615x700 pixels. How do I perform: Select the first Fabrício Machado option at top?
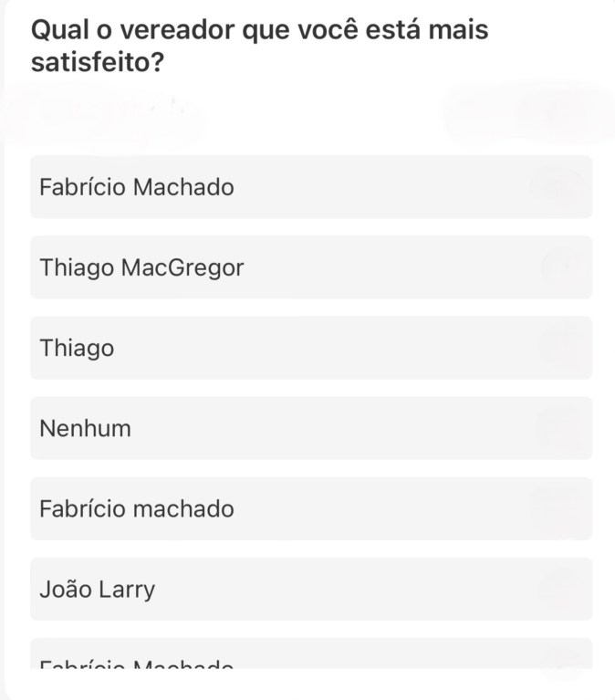tap(274, 187)
